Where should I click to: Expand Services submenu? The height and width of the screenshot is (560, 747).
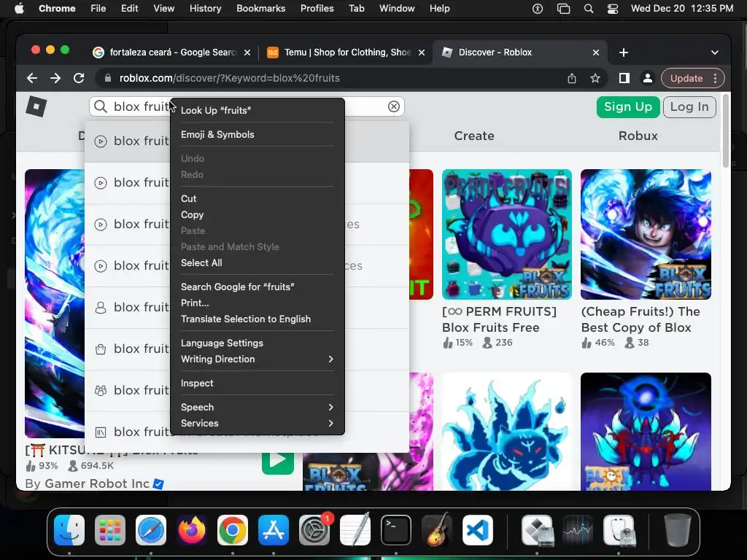pos(258,424)
